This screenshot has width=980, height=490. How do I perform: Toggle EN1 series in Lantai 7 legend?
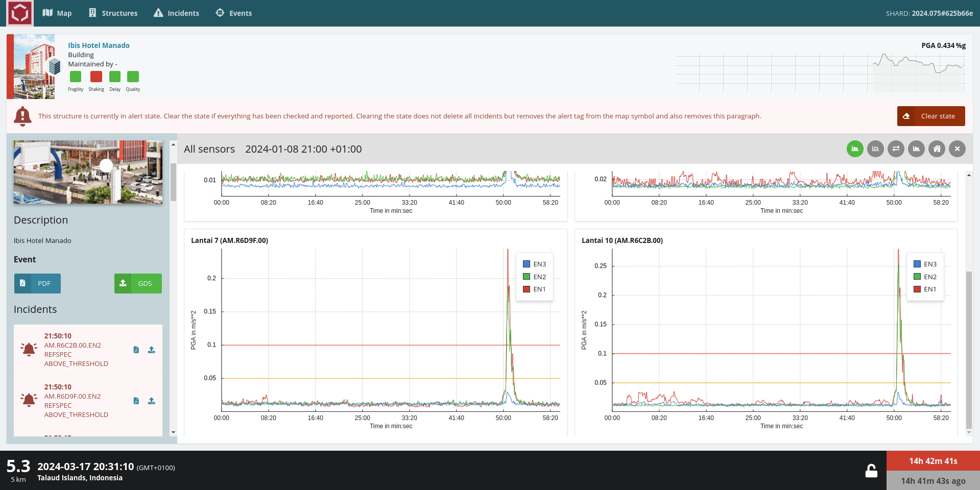point(534,289)
